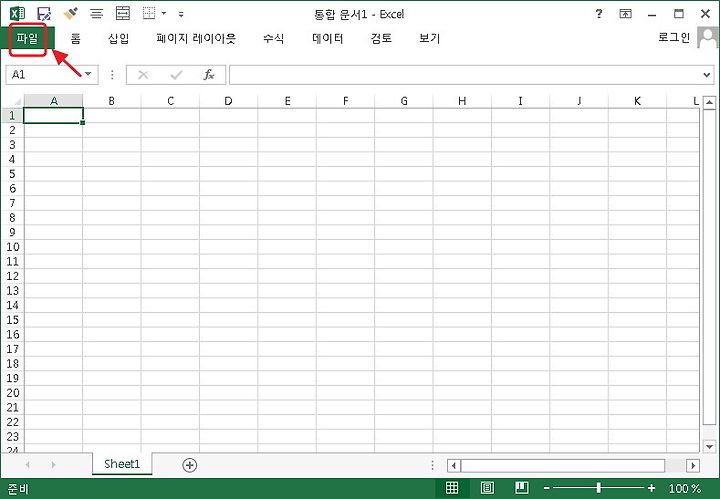Open ribbon display options icon
The height and width of the screenshot is (499, 720).
625,14
